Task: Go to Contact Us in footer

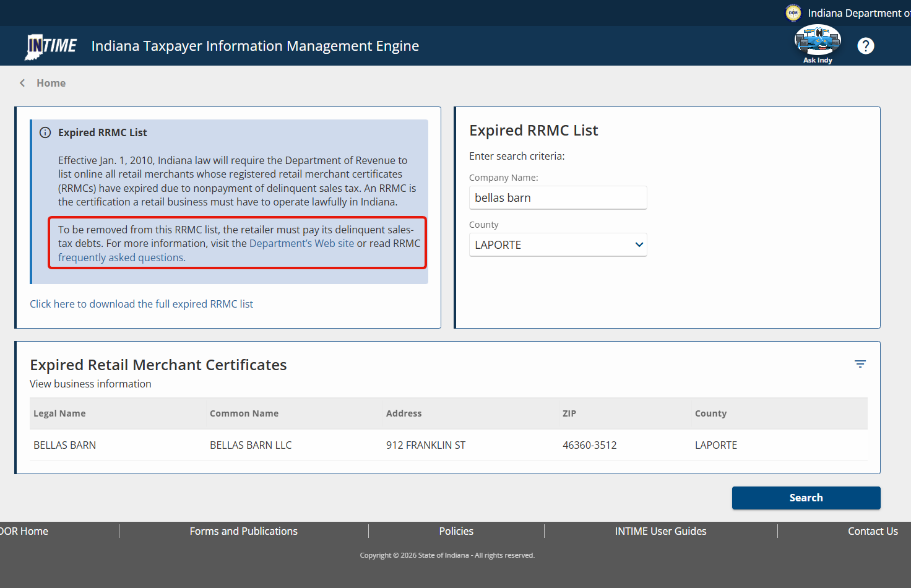Action: point(872,531)
